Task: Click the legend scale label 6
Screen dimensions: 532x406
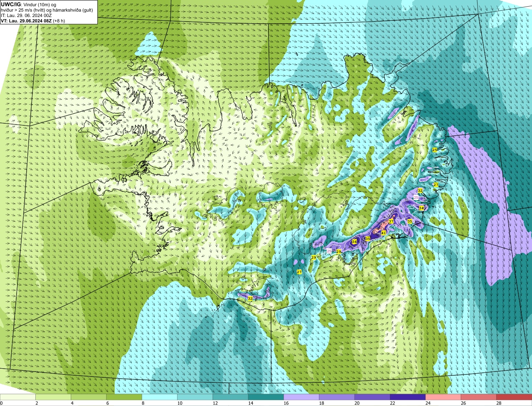Action: pos(107,403)
